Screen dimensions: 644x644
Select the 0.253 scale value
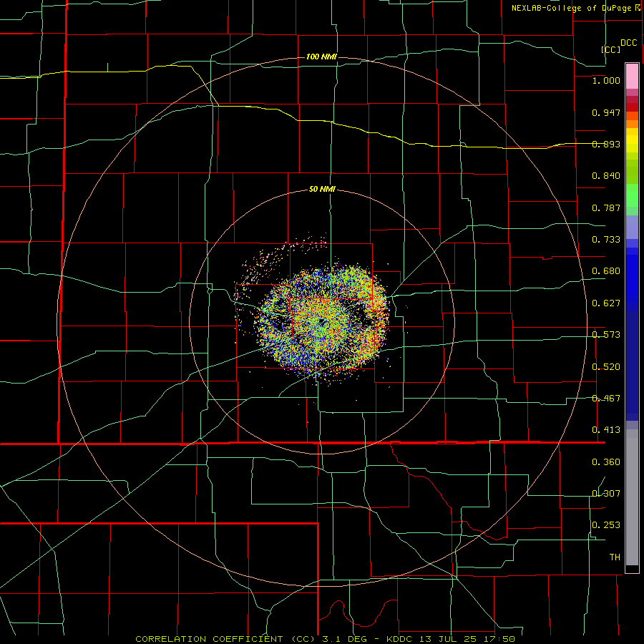(x=606, y=525)
